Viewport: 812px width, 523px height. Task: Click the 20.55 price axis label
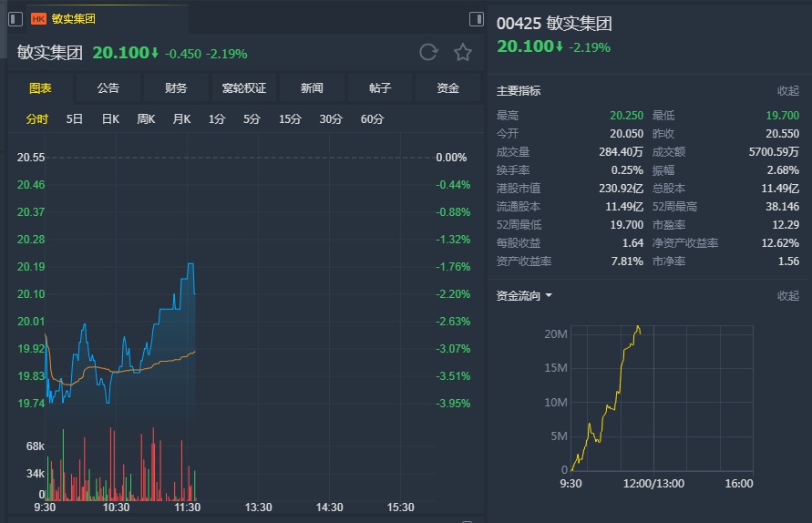tap(31, 158)
